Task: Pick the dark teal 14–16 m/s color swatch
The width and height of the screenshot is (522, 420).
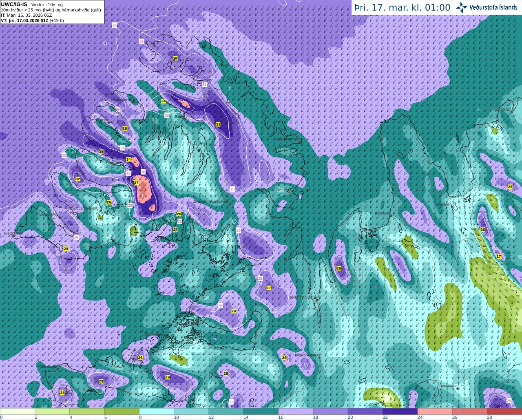Action: 261,411
